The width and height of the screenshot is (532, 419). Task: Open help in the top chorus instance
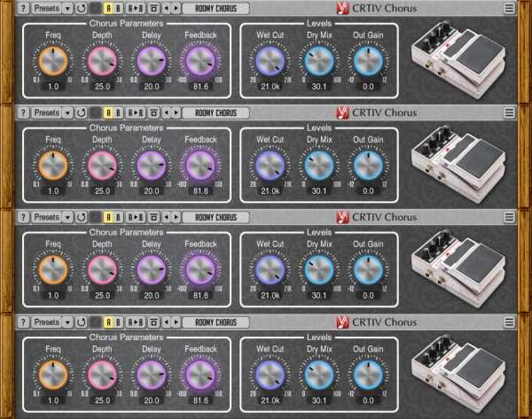pyautogui.click(x=23, y=8)
